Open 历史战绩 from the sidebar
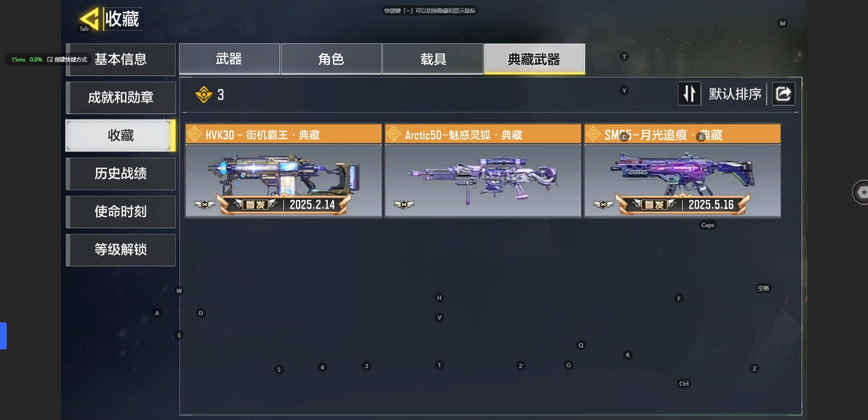The height and width of the screenshot is (420, 868). tap(121, 174)
